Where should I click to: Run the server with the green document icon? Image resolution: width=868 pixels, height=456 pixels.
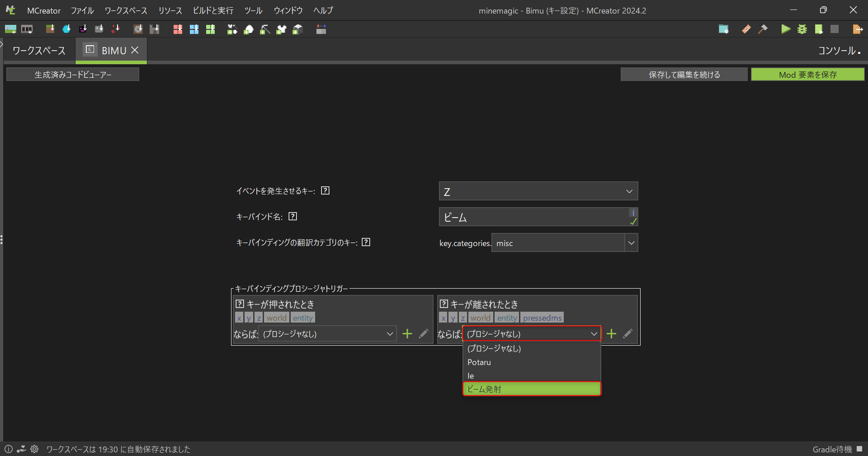coord(818,29)
